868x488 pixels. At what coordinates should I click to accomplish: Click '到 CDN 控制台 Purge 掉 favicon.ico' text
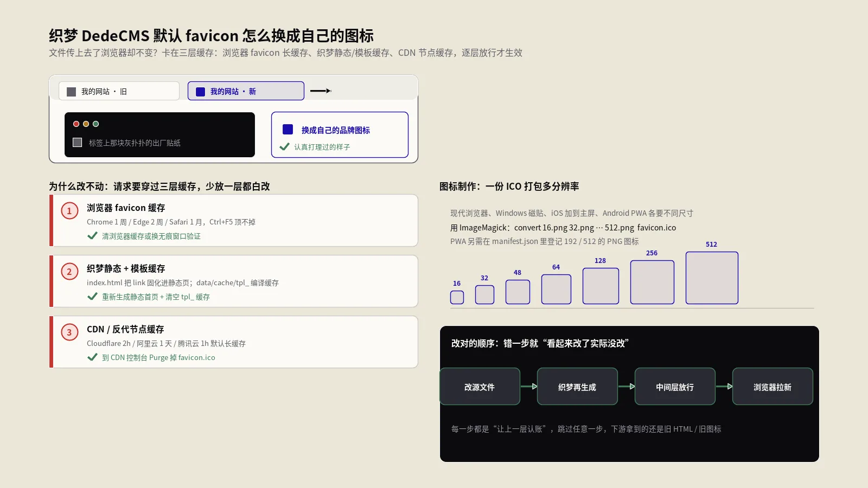(158, 358)
